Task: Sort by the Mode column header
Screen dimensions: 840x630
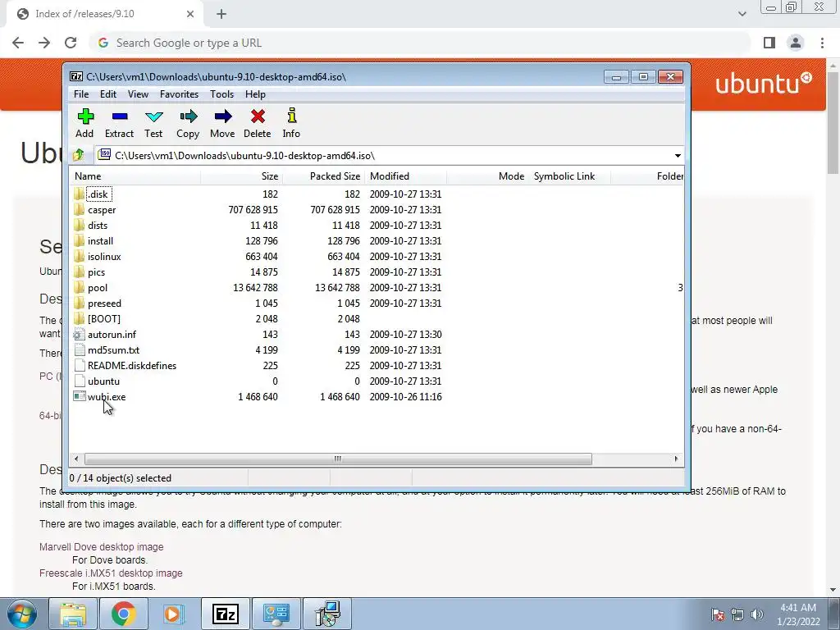Action: coord(487,176)
